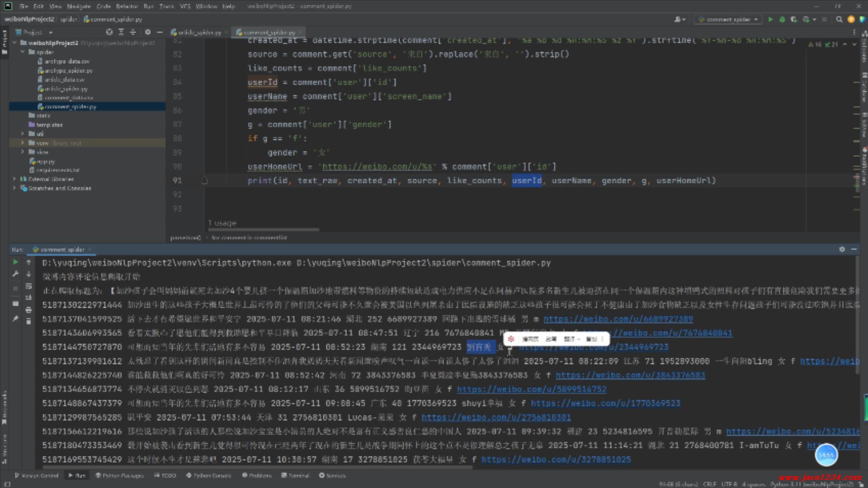Select opened file target icon in Project panel
This screenshot has width=868, height=488.
pos(109,32)
